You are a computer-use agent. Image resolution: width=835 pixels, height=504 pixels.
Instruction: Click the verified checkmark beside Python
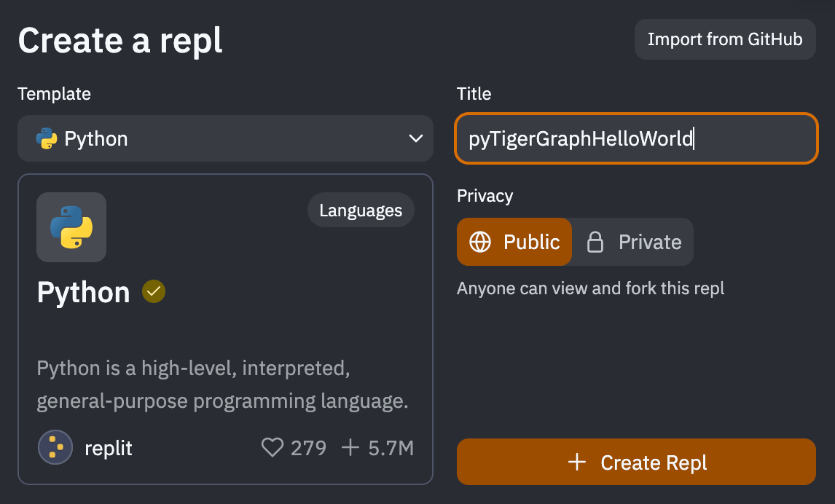tap(153, 291)
